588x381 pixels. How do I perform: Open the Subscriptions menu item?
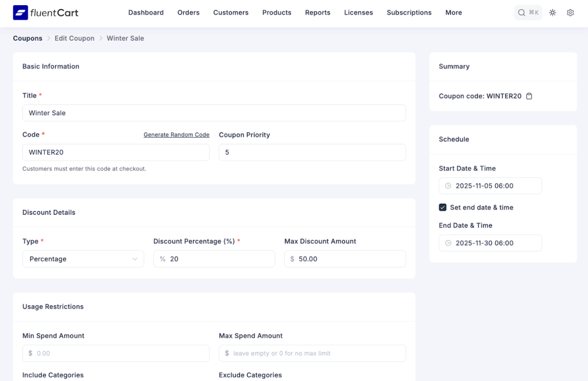click(x=409, y=12)
